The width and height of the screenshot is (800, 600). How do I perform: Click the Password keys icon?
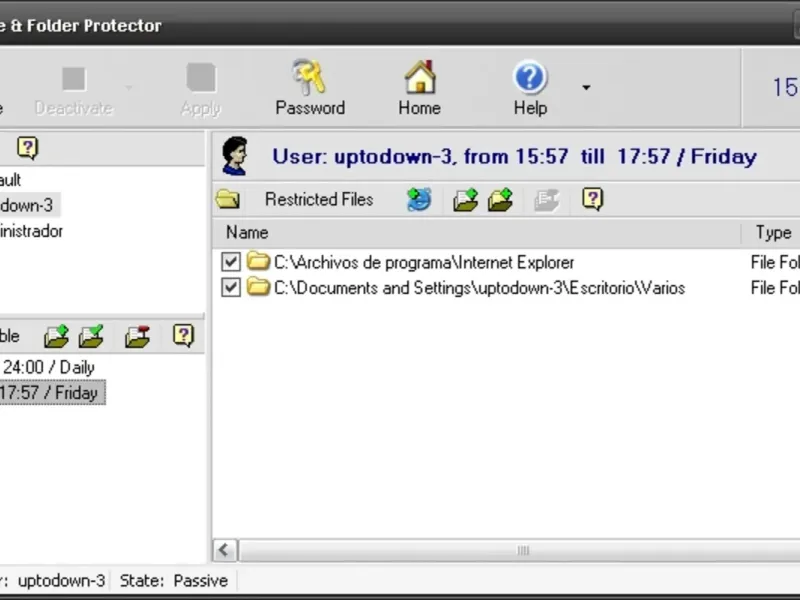click(x=310, y=78)
